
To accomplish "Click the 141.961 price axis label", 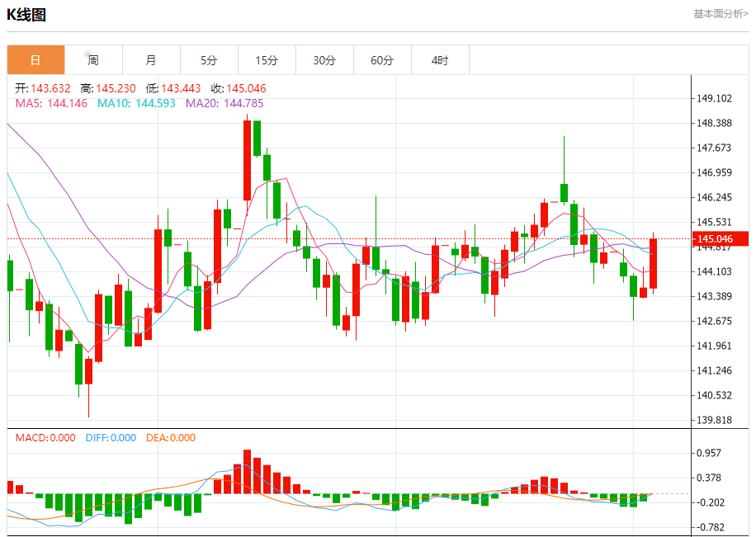I will tap(714, 346).
